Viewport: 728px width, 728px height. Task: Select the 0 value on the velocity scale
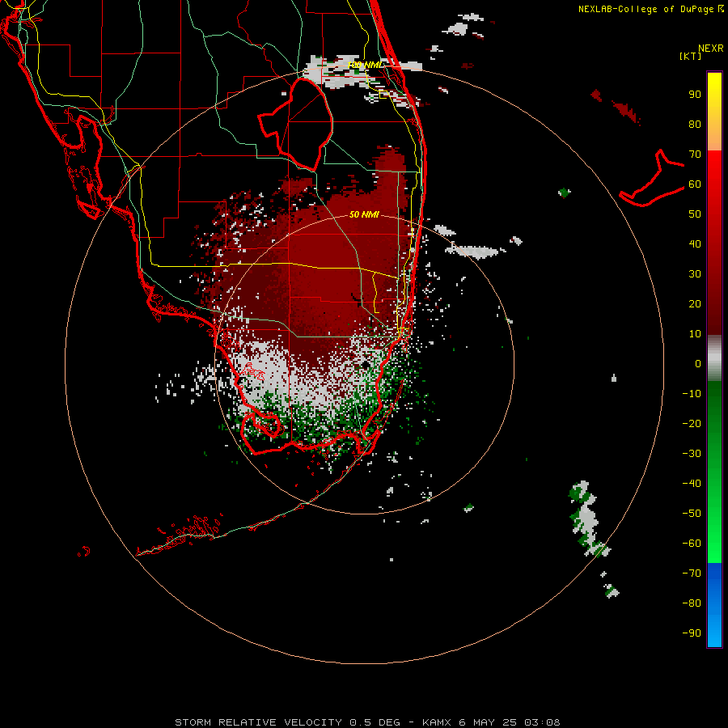(698, 363)
